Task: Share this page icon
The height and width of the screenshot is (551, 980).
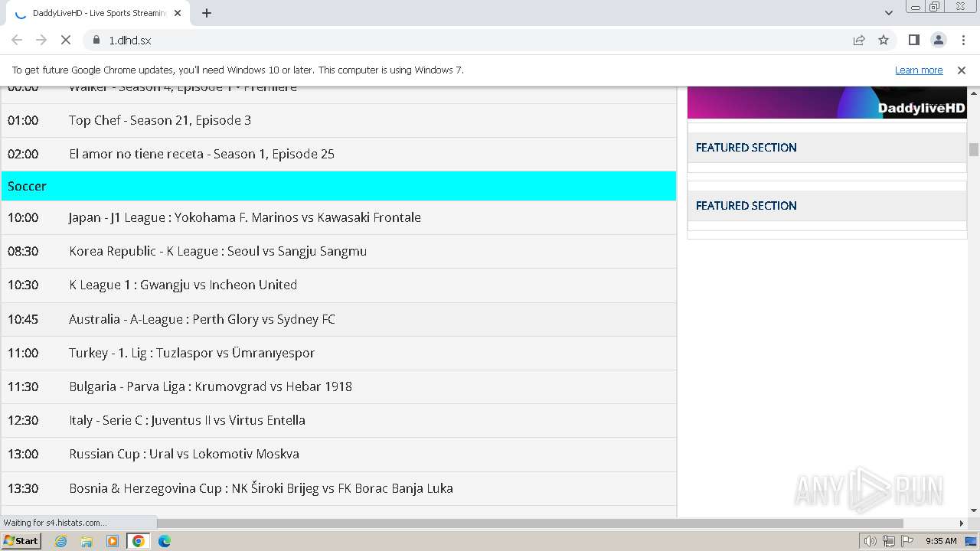Action: 859,40
